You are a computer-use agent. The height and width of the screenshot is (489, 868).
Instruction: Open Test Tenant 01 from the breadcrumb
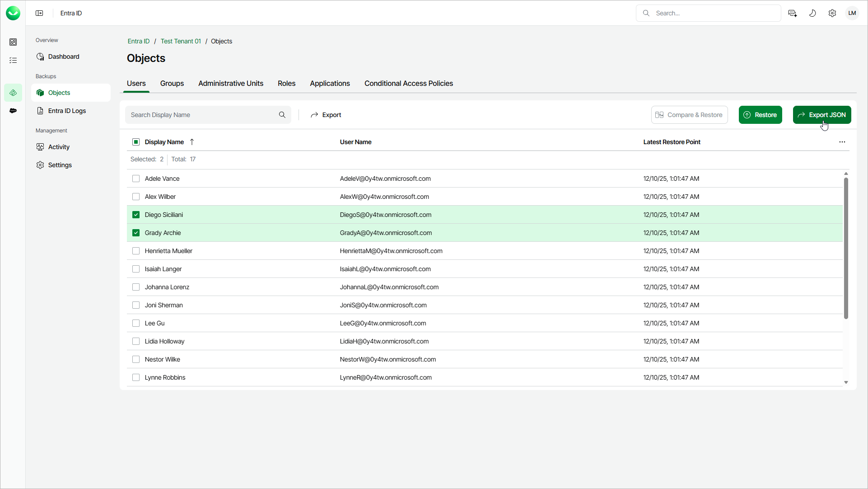coord(181,41)
